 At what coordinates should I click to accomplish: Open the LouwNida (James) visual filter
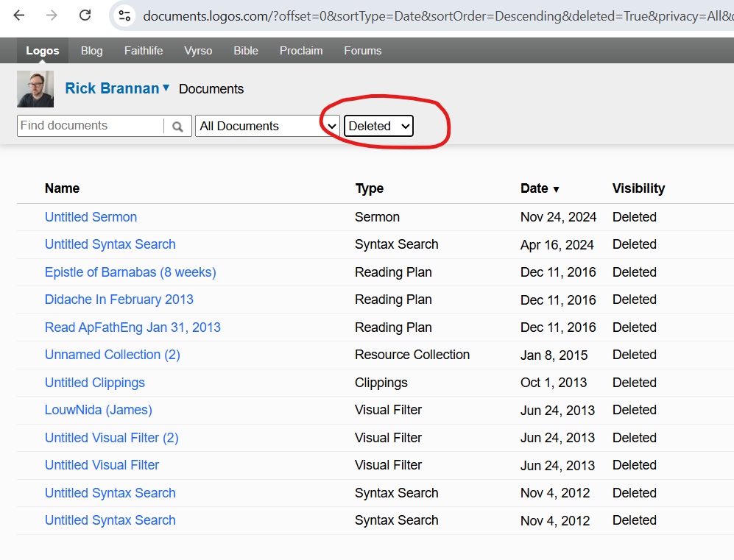[99, 410]
